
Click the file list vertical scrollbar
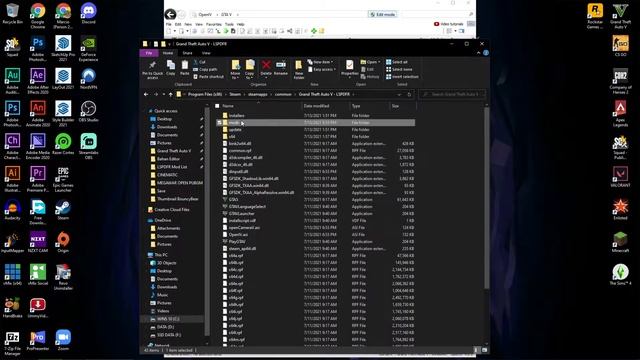[x=486, y=198]
